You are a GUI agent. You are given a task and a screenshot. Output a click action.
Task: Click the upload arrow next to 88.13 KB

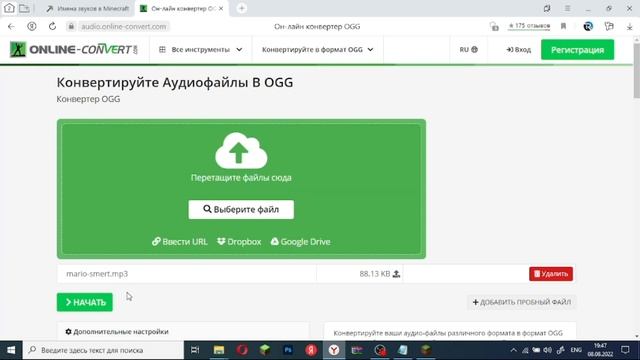tap(396, 274)
